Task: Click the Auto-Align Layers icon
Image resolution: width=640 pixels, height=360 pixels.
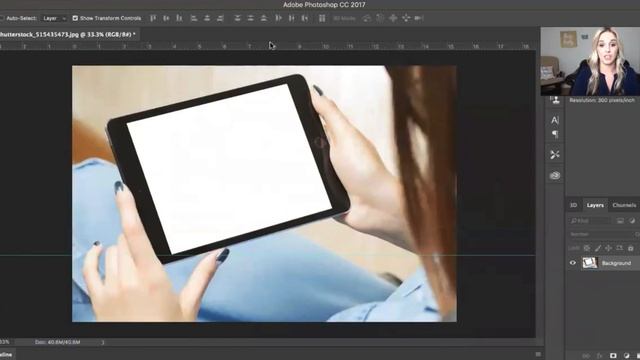Action: (322, 18)
